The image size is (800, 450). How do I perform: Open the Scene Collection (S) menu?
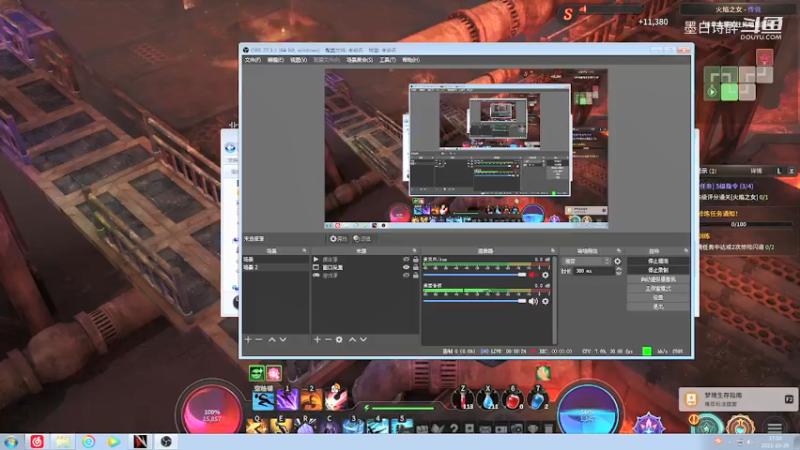(360, 60)
